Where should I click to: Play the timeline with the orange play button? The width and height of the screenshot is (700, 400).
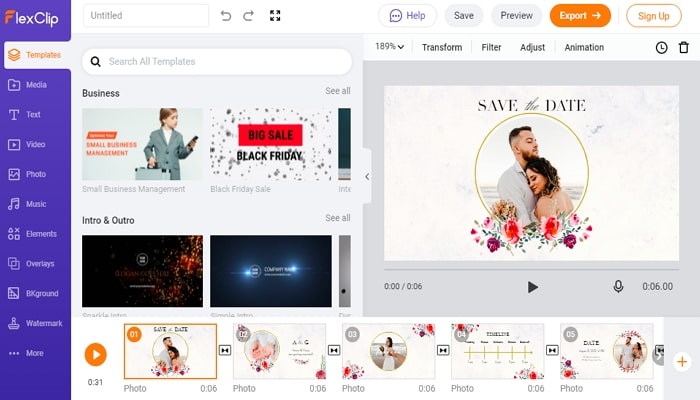click(x=96, y=354)
